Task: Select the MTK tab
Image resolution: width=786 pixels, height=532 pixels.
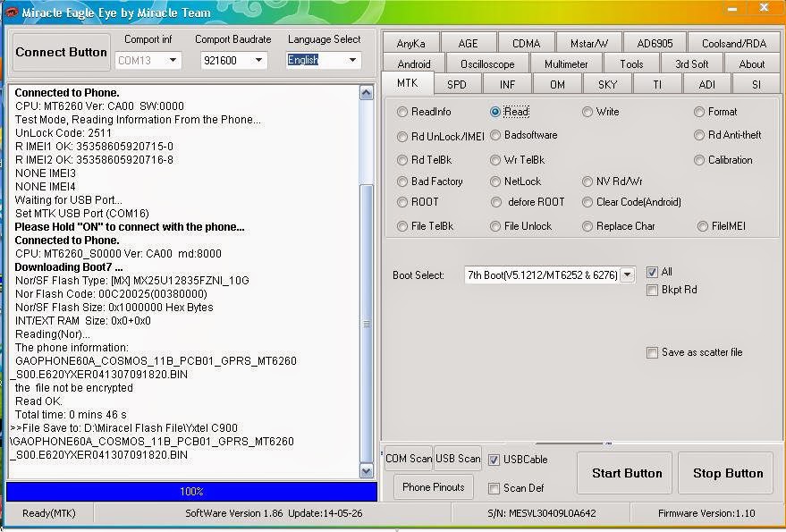Action: click(407, 83)
